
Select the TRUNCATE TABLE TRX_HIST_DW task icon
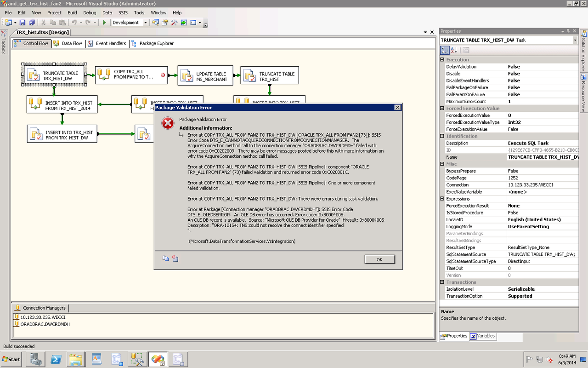[x=33, y=75]
